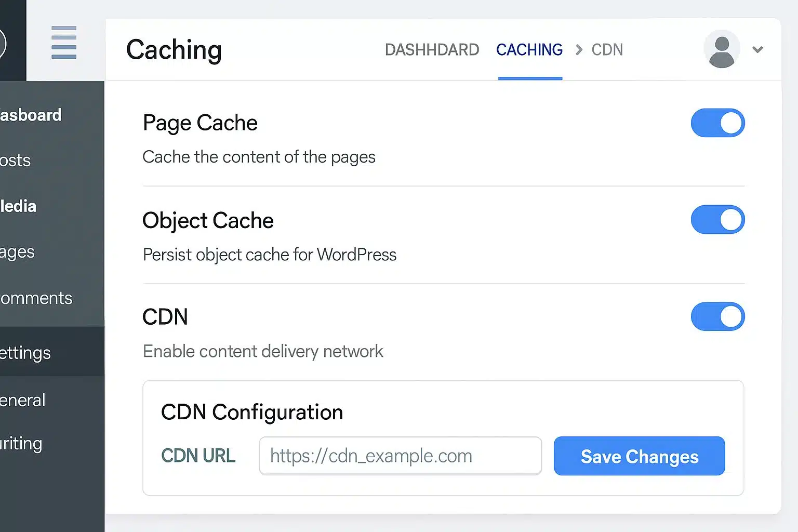This screenshot has height=532, width=798.
Task: Click the CDN URL input field
Action: pyautogui.click(x=400, y=456)
